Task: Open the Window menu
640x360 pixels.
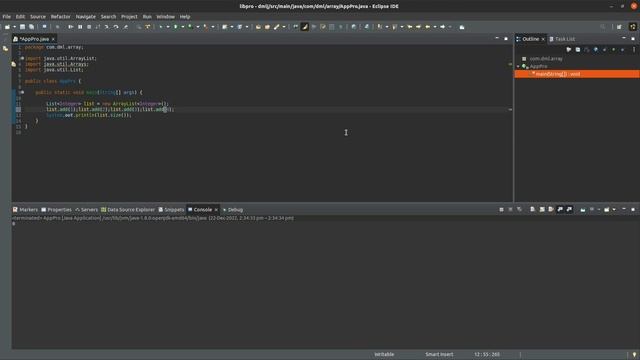Action: click(165, 17)
